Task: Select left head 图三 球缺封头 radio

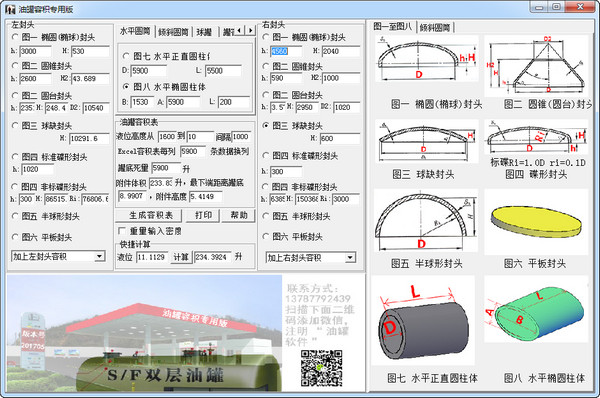Action: [15, 125]
